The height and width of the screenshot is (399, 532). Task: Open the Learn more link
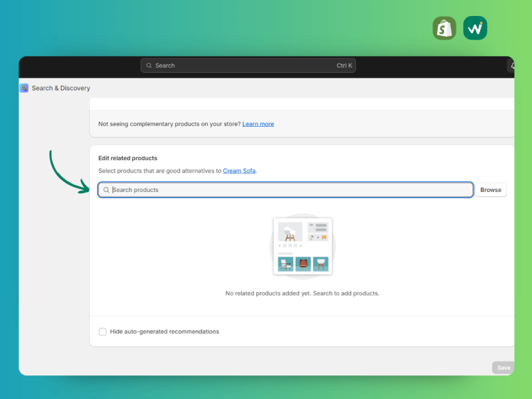(258, 124)
